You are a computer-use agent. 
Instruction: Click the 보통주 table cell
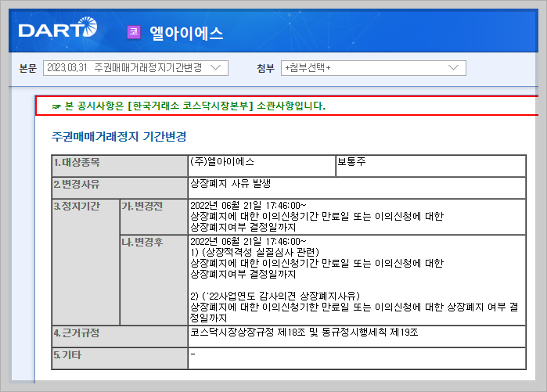click(430, 166)
